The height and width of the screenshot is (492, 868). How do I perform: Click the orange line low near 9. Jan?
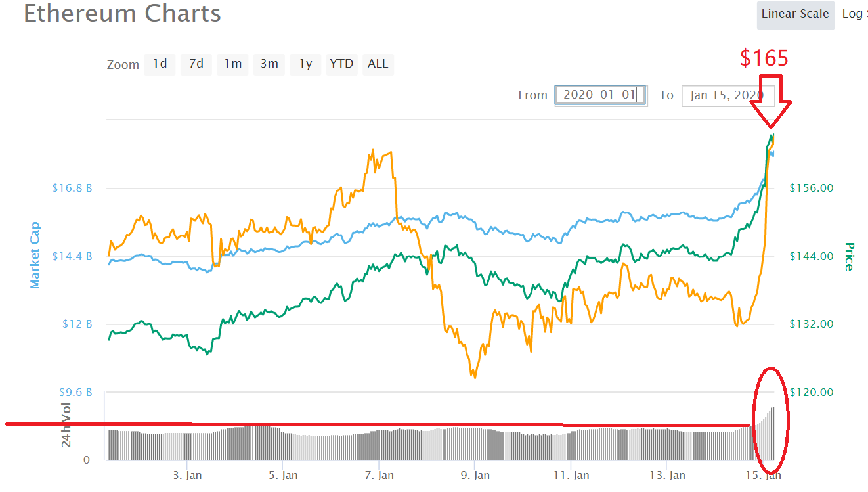[473, 376]
